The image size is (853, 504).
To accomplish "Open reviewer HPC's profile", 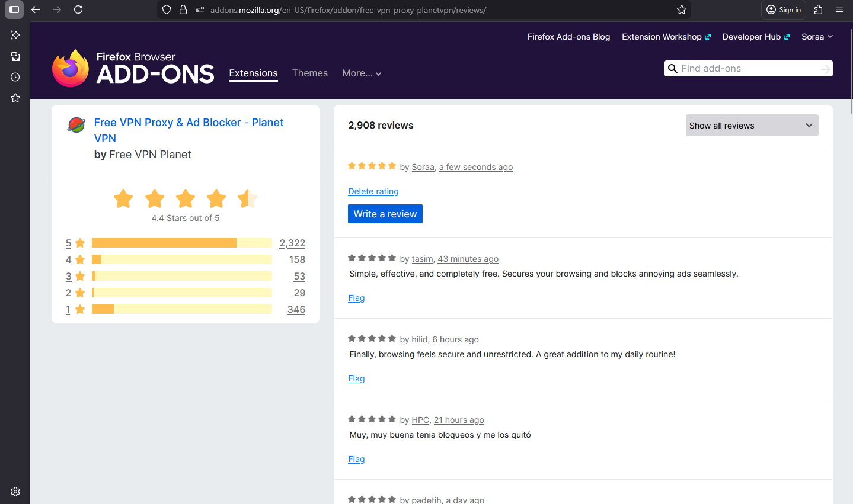I will coord(420,420).
